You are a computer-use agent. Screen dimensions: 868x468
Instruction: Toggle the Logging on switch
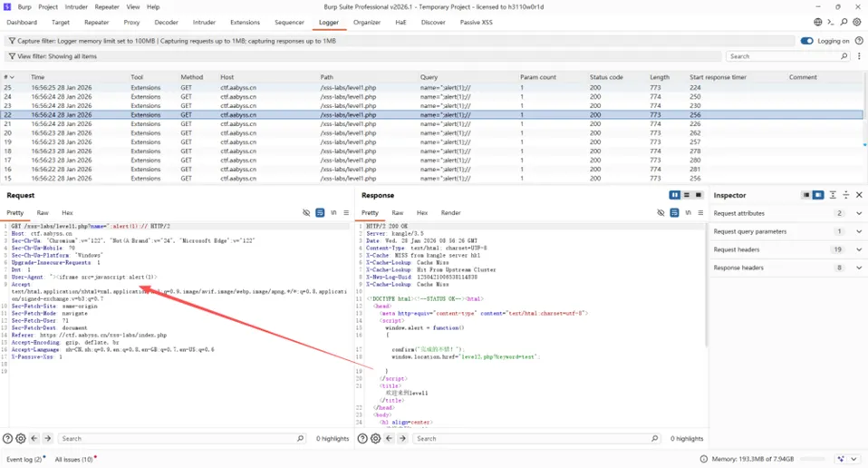[806, 41]
